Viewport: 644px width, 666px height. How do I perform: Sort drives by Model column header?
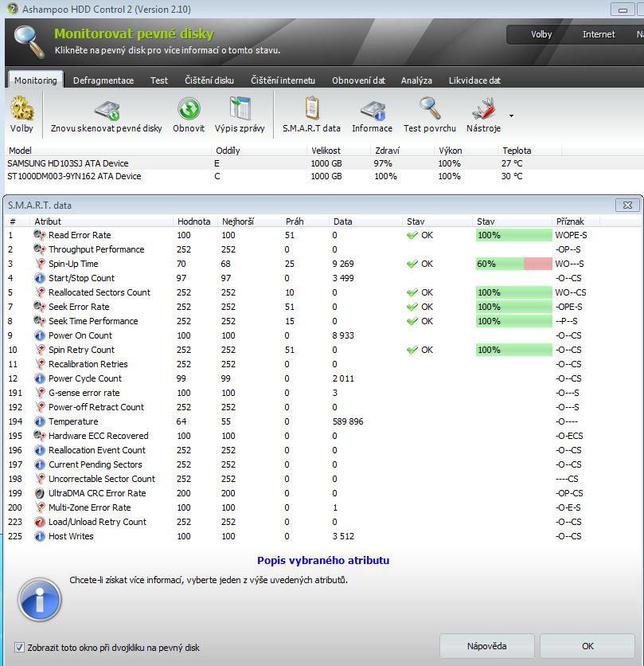click(108, 151)
